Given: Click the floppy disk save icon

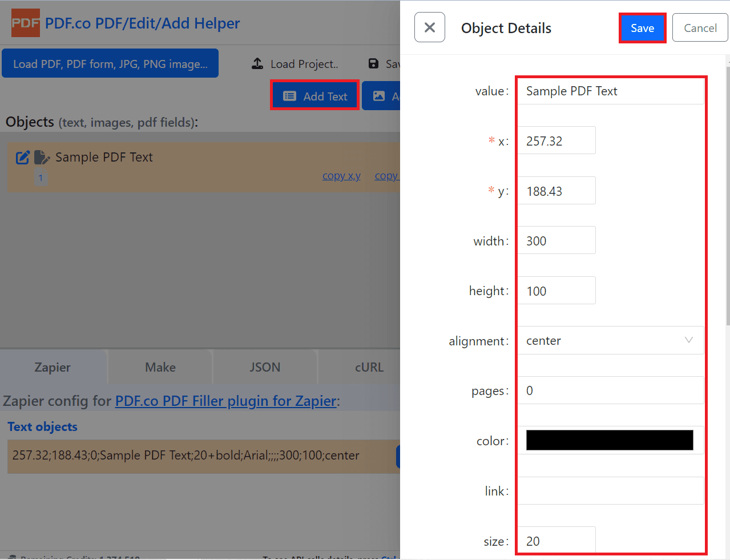Looking at the screenshot, I should pos(373,64).
